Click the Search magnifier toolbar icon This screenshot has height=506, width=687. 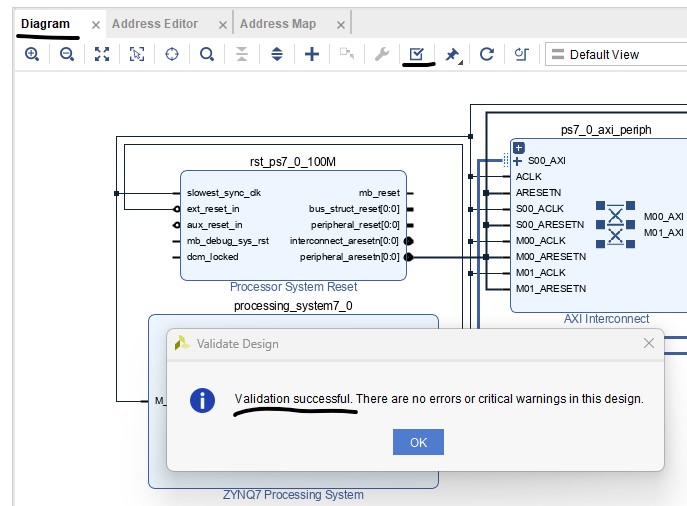click(207, 54)
